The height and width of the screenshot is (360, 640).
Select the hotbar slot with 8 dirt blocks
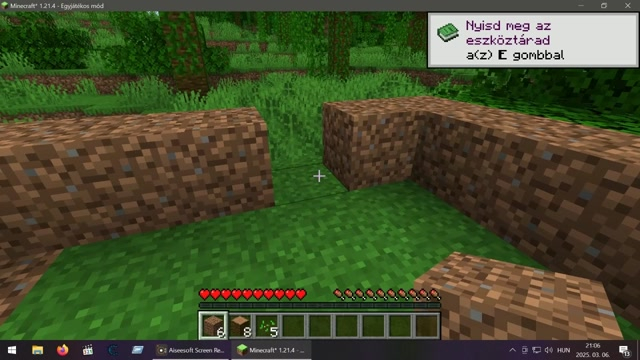[240, 326]
